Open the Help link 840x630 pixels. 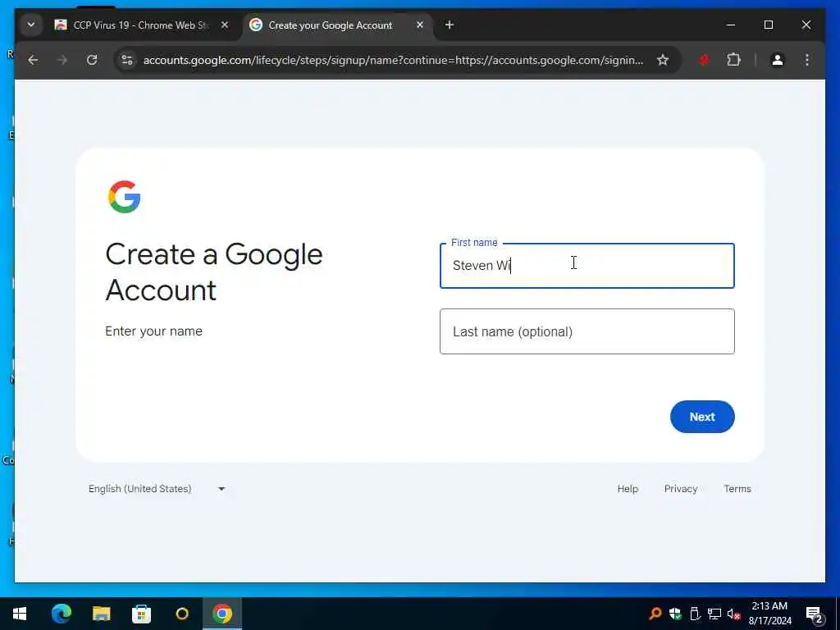click(628, 489)
